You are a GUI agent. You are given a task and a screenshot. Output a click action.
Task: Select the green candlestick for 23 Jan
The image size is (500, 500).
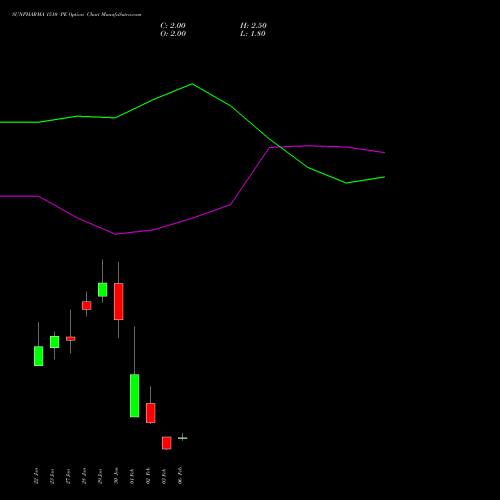(x=55, y=342)
